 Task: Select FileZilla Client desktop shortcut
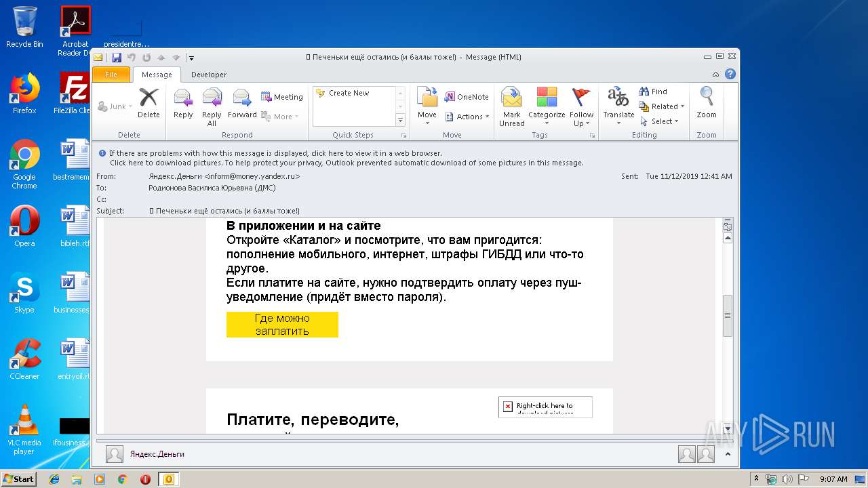(x=75, y=94)
